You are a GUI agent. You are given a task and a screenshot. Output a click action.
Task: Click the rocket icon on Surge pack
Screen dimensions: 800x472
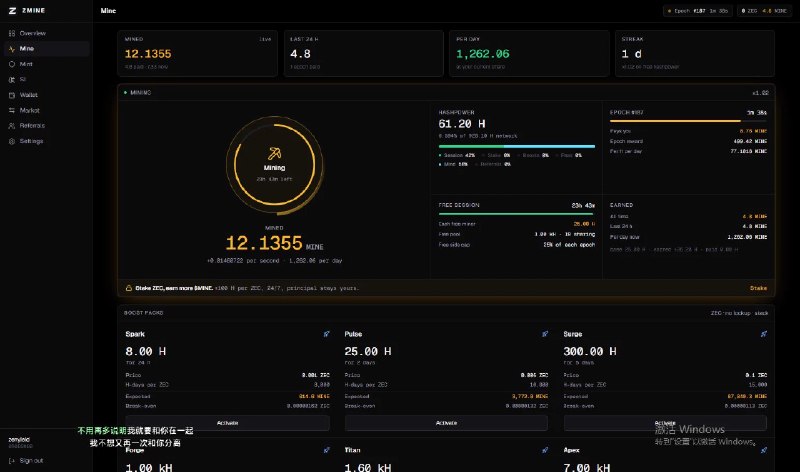coord(764,334)
